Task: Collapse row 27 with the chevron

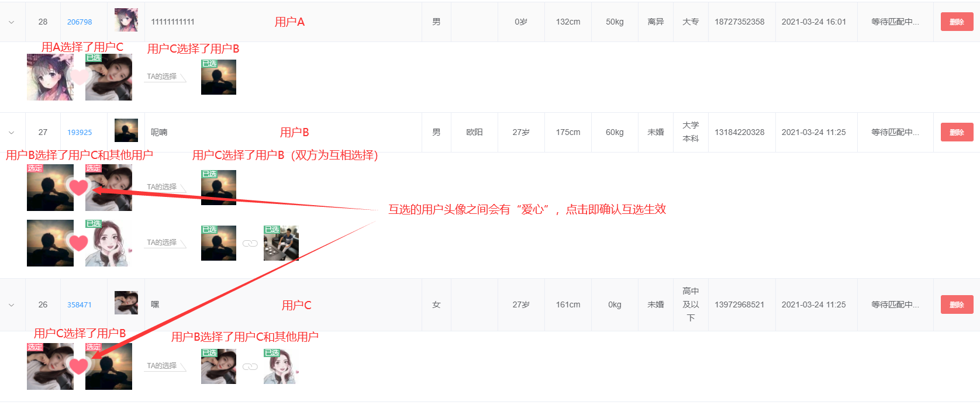Action: [x=12, y=133]
